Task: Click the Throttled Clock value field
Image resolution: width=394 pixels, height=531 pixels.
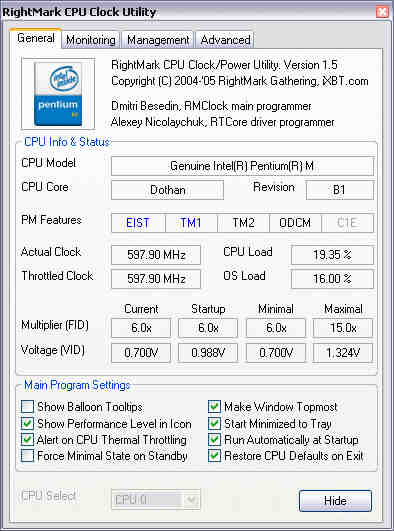Action: 156,279
